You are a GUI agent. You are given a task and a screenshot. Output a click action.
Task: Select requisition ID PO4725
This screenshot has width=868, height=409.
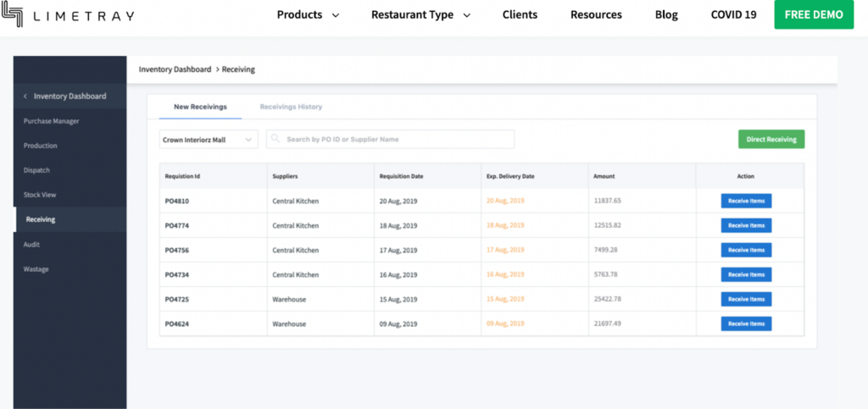click(x=176, y=299)
